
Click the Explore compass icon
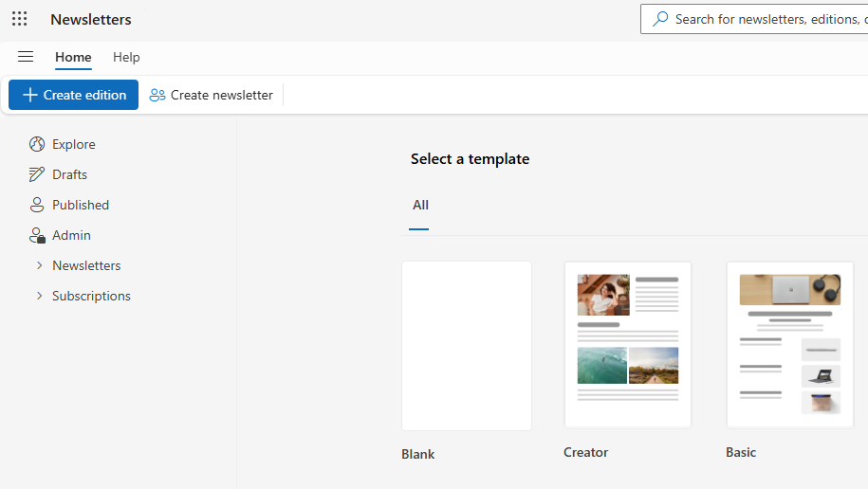(x=37, y=144)
